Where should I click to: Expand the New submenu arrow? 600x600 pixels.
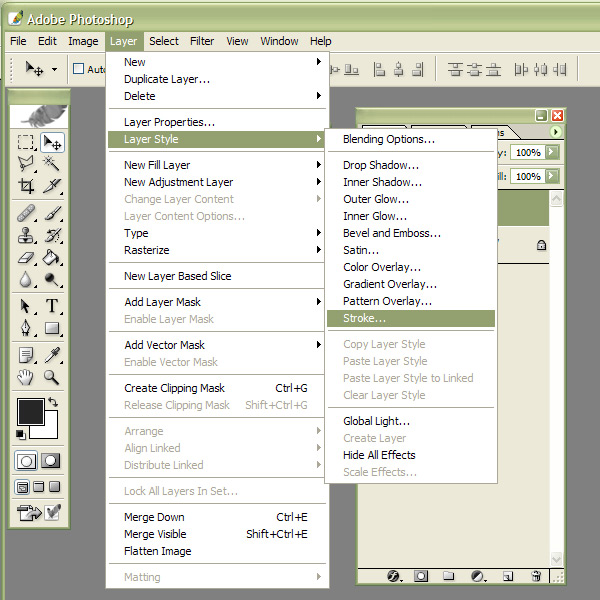point(318,62)
